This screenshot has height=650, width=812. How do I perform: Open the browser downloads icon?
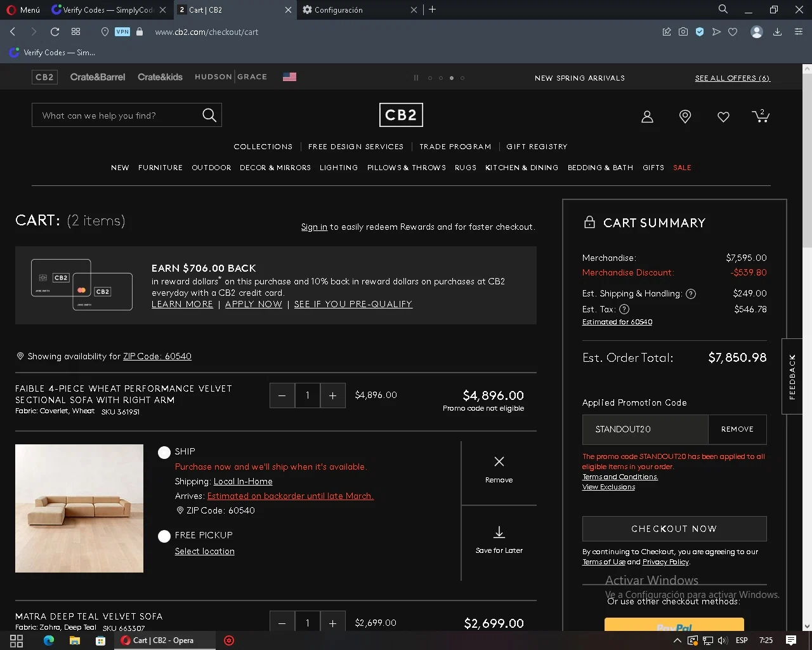[x=777, y=32]
